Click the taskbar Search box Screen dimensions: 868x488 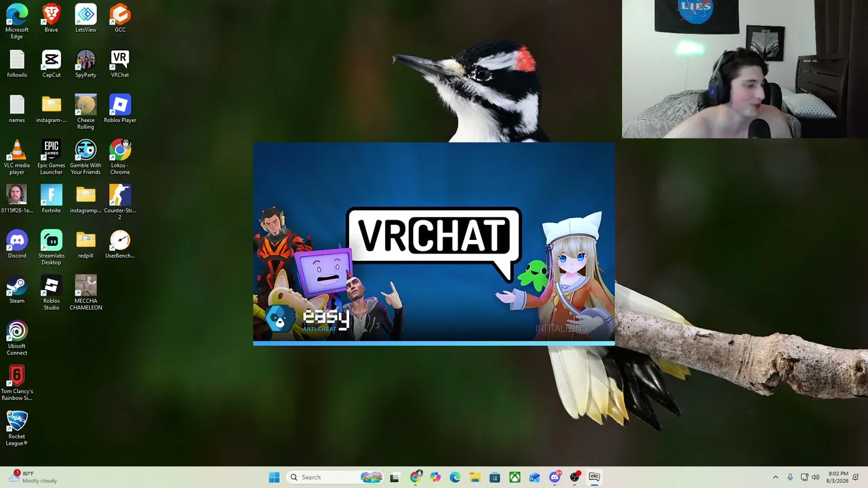(335, 477)
